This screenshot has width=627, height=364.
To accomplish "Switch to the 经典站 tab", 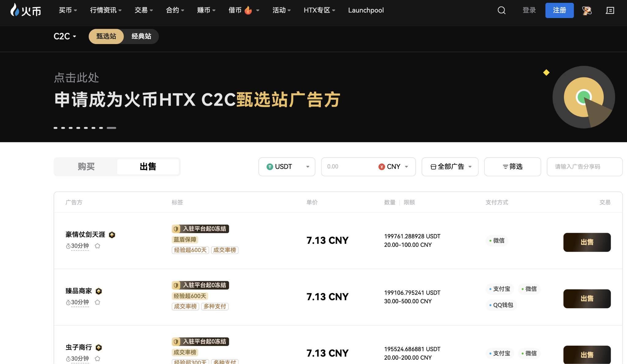I will (x=141, y=36).
